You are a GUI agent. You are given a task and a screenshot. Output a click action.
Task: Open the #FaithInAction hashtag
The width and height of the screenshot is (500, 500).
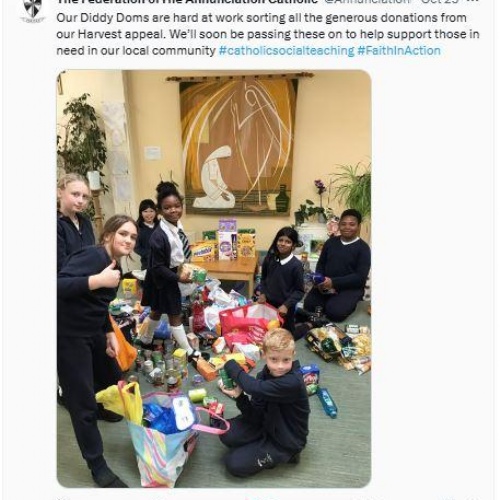[x=399, y=51]
